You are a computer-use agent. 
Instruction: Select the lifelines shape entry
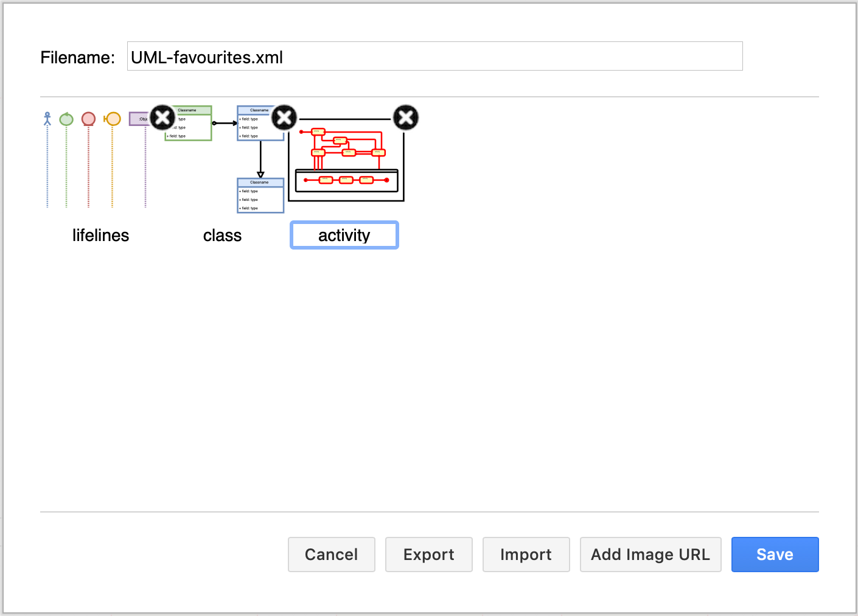(100, 235)
